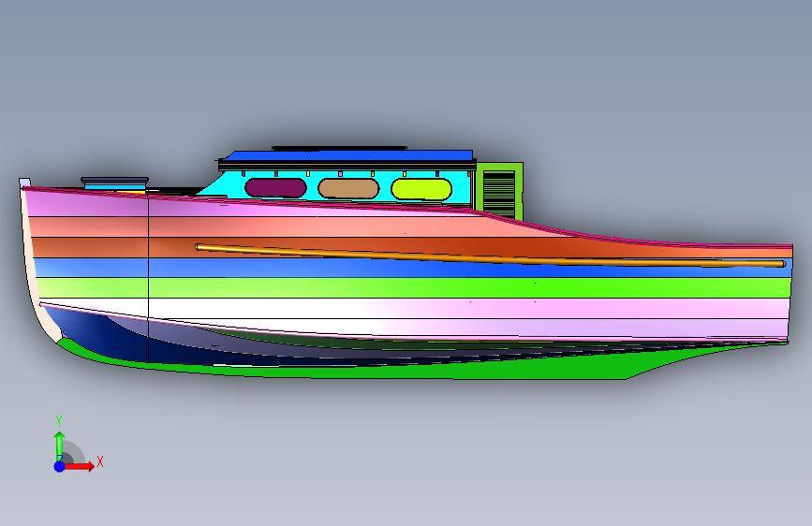Click the green Y axis arrow of the triad
The height and width of the screenshot is (526, 812).
[59, 446]
